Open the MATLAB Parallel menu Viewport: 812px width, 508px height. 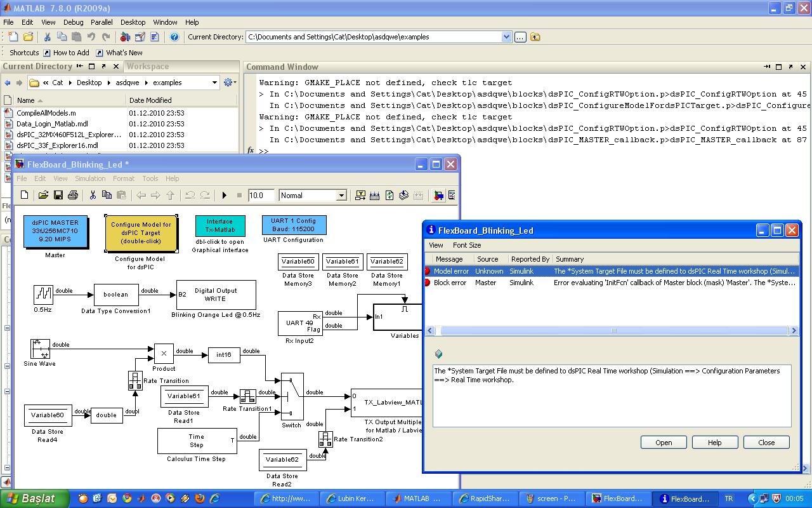point(101,22)
